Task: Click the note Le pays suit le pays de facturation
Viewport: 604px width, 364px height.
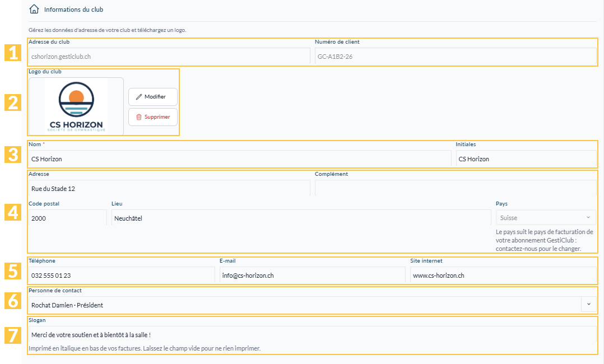Action: coord(545,240)
